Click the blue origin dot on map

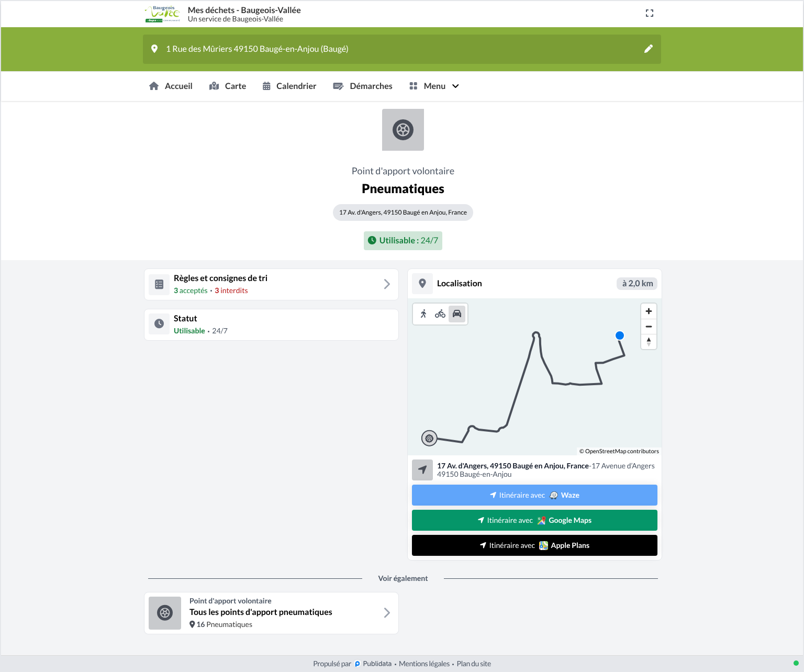coord(620,335)
